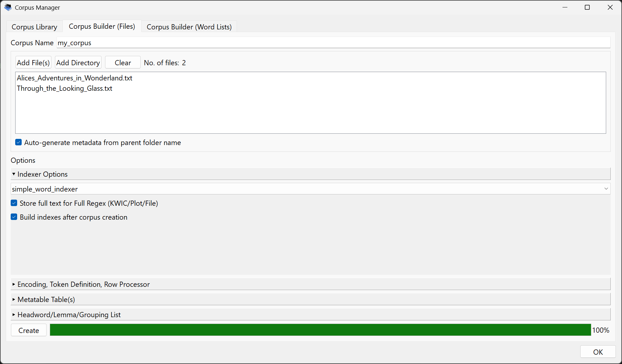Click the Add File(s) button
Image resolution: width=622 pixels, height=364 pixels.
[33, 63]
